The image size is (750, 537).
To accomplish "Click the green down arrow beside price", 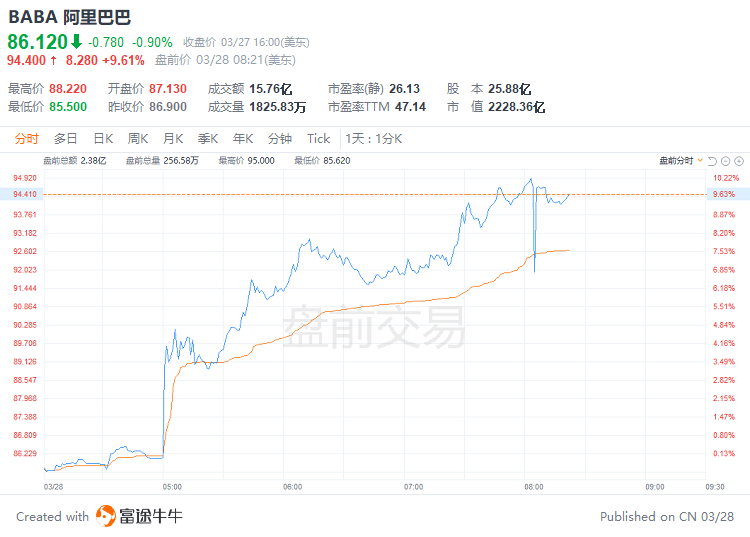I will pos(77,42).
